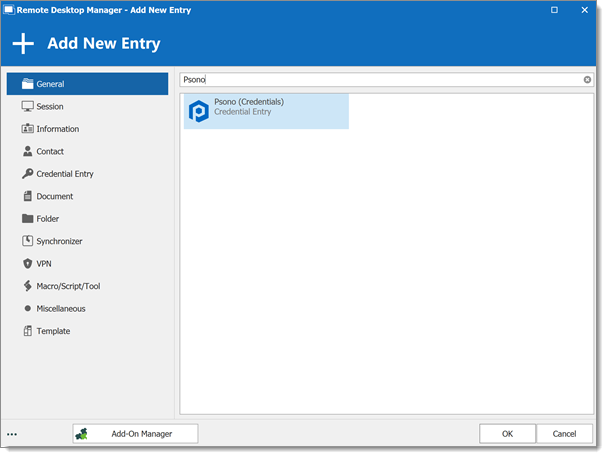
Task: Click the Miscellaneous dot icon
Action: point(27,308)
